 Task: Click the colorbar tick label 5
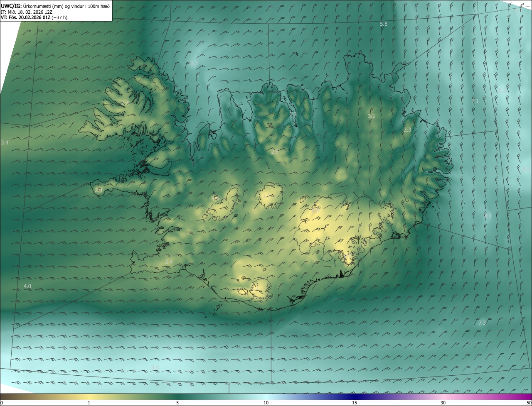pos(177,403)
